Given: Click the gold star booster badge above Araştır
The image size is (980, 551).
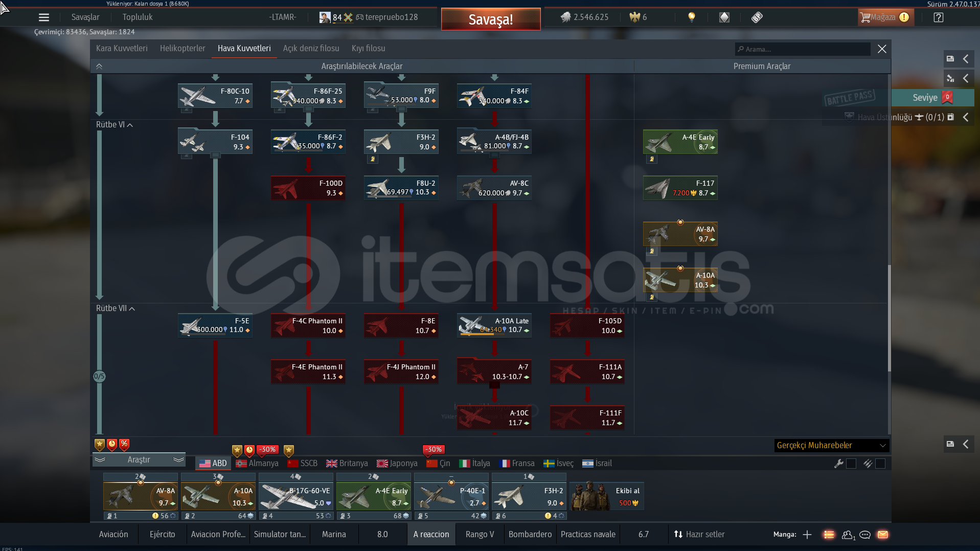Looking at the screenshot, I should 100,444.
